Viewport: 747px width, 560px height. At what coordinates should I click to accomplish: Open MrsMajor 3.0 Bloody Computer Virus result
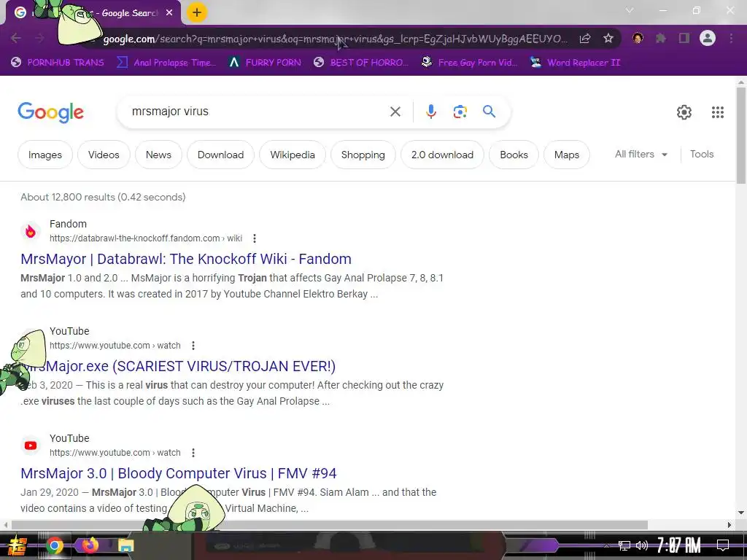179,473
